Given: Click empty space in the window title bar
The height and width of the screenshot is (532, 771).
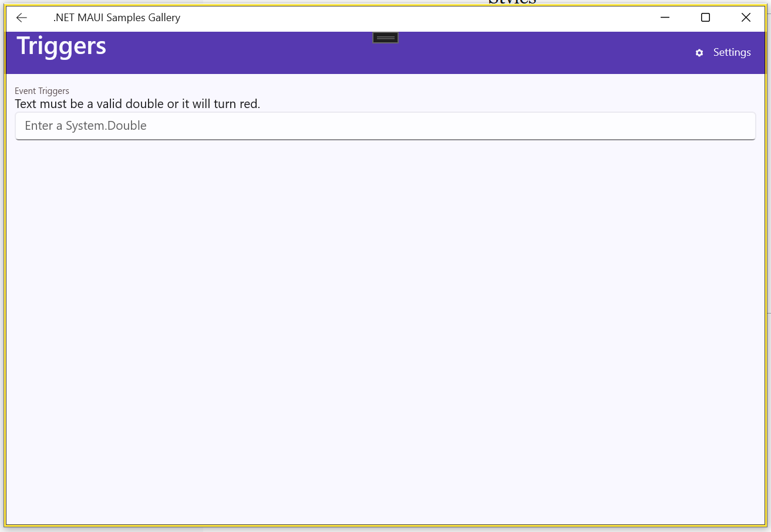Looking at the screenshot, I should 411,18.
